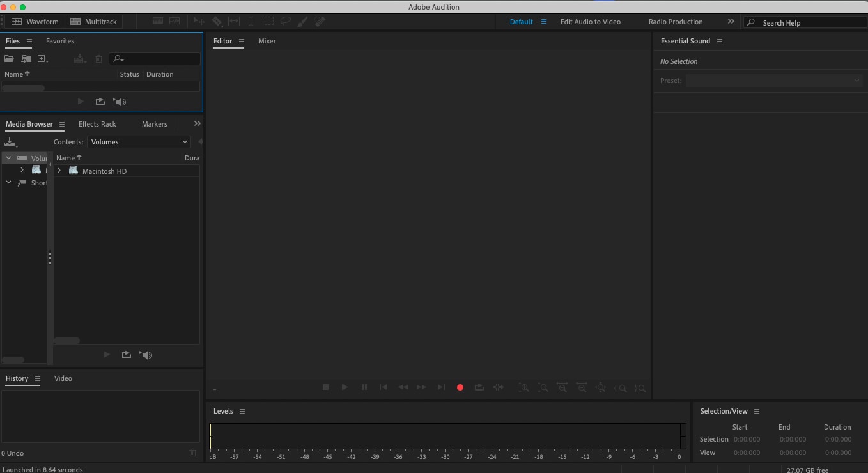Select the Marquee Selection tool
Viewport: 868px width, 473px height.
(269, 22)
